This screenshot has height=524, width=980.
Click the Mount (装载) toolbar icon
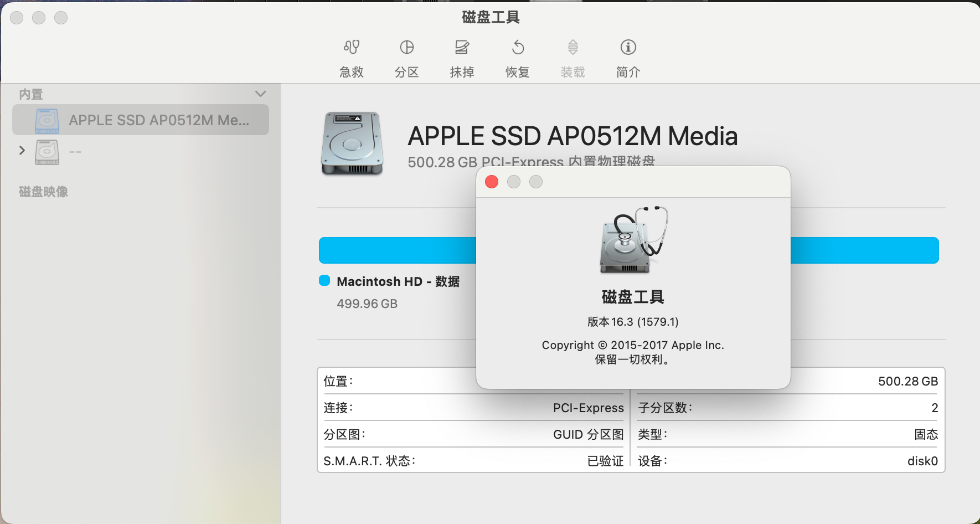pos(572,48)
